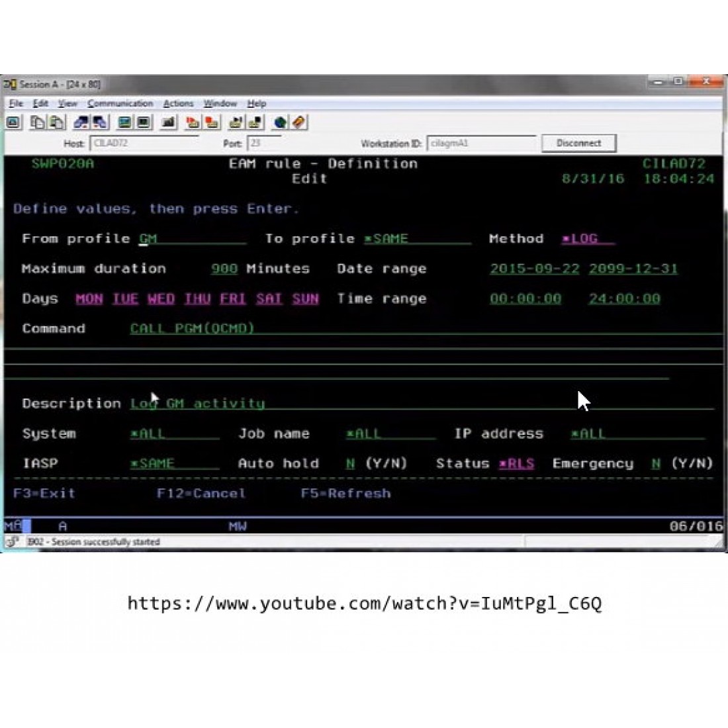This screenshot has height=728, width=728.
Task: Click the To profile field *SAME
Action: click(417, 239)
